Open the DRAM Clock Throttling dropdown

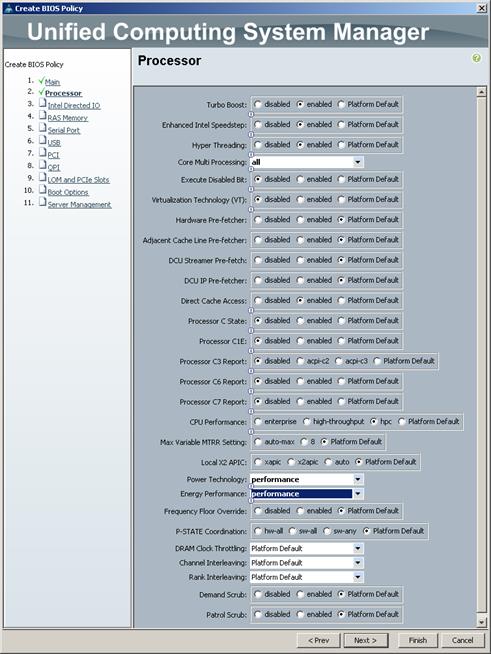click(358, 548)
